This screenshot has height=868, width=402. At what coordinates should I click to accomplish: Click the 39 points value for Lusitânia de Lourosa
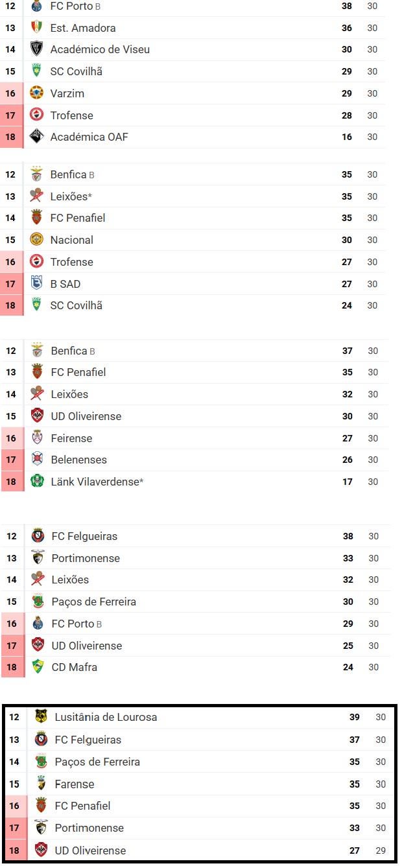(355, 717)
